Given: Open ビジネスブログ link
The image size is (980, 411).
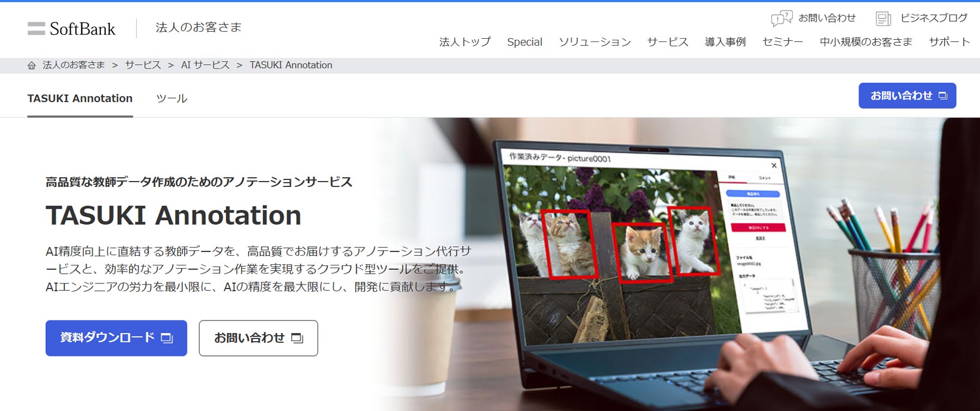Looking at the screenshot, I should point(934,18).
